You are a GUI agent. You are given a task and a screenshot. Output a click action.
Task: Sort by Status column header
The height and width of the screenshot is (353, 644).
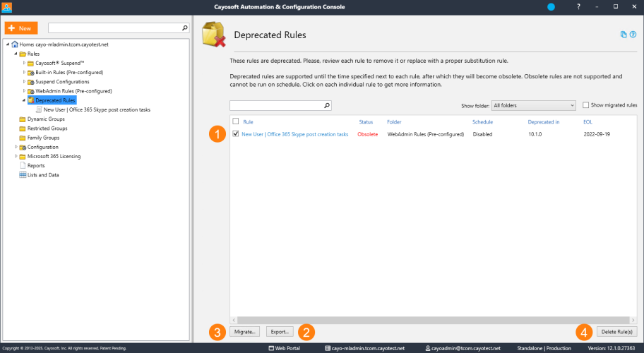click(366, 122)
